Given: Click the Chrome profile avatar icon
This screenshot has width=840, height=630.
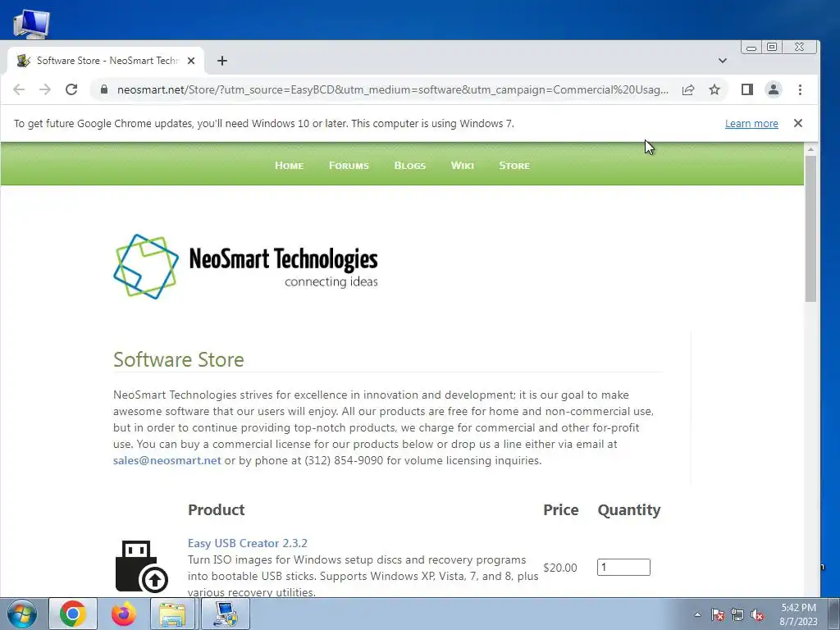Looking at the screenshot, I should (774, 89).
